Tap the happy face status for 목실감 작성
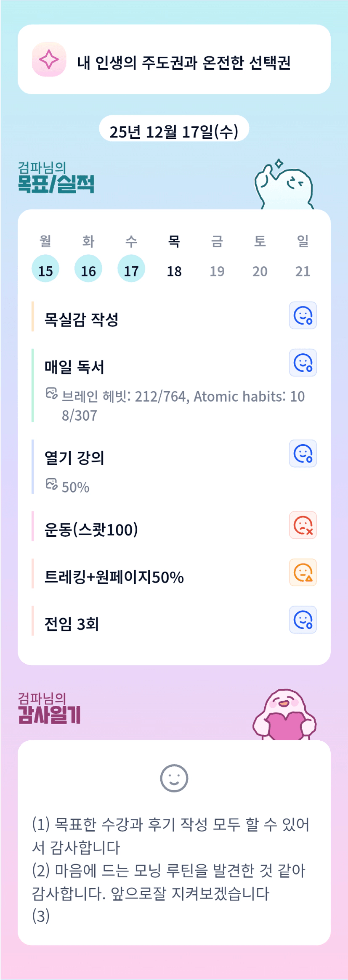This screenshot has height=980, width=348. click(303, 315)
